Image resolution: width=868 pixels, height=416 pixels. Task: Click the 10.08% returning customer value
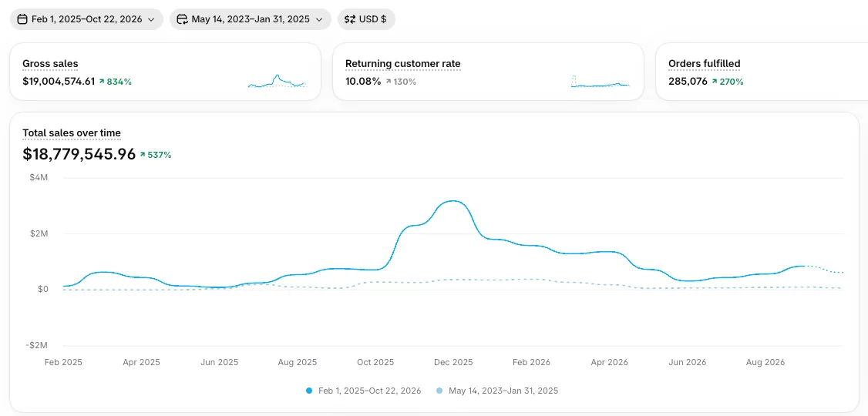point(363,82)
